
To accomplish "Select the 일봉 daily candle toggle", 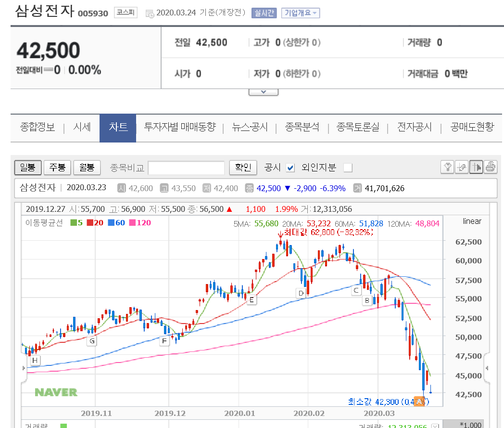I will 27,168.
